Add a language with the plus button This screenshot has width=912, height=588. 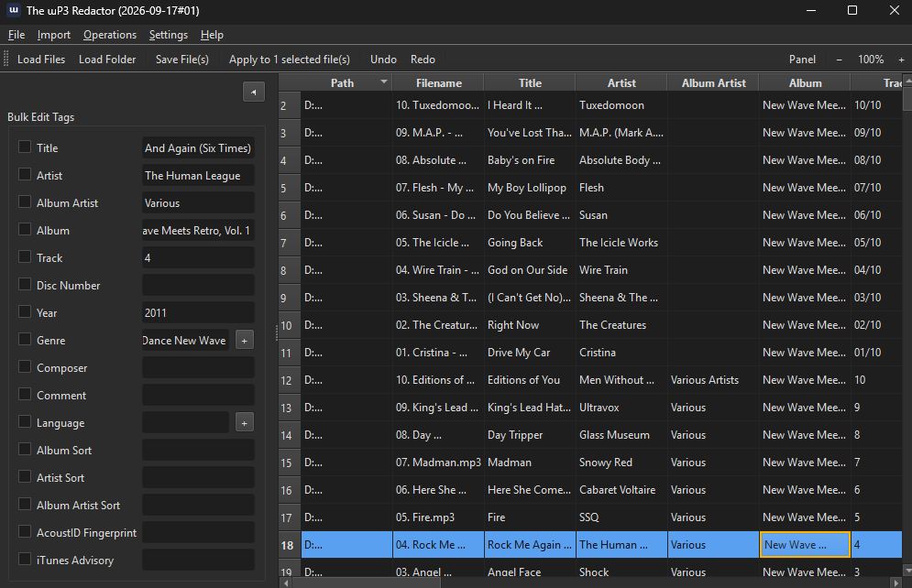tap(245, 423)
